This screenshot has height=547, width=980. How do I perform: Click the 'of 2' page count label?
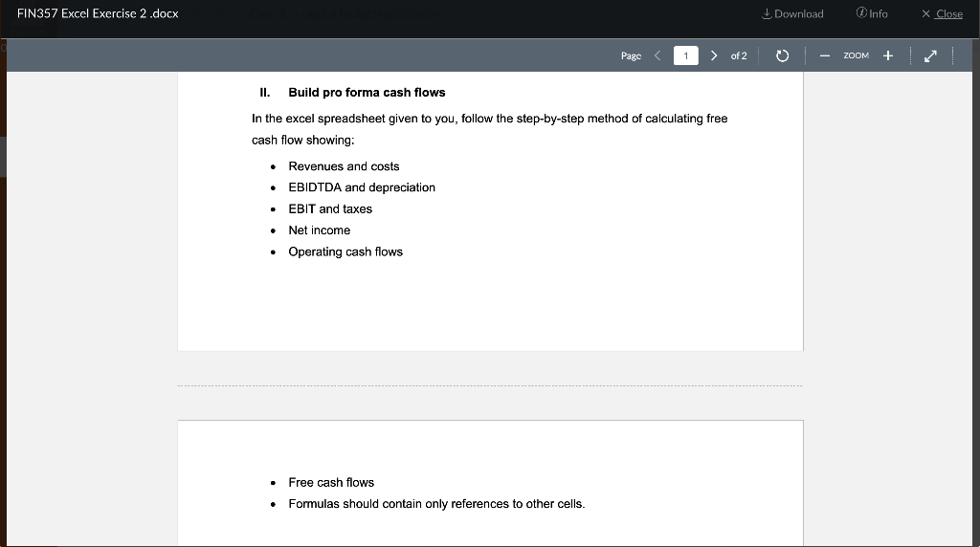click(x=739, y=55)
